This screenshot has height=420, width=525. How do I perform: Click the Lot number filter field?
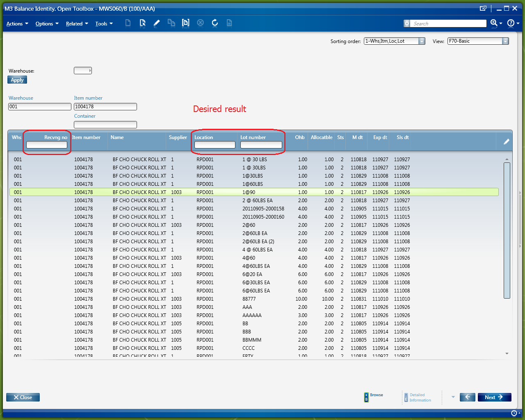pyautogui.click(x=261, y=145)
